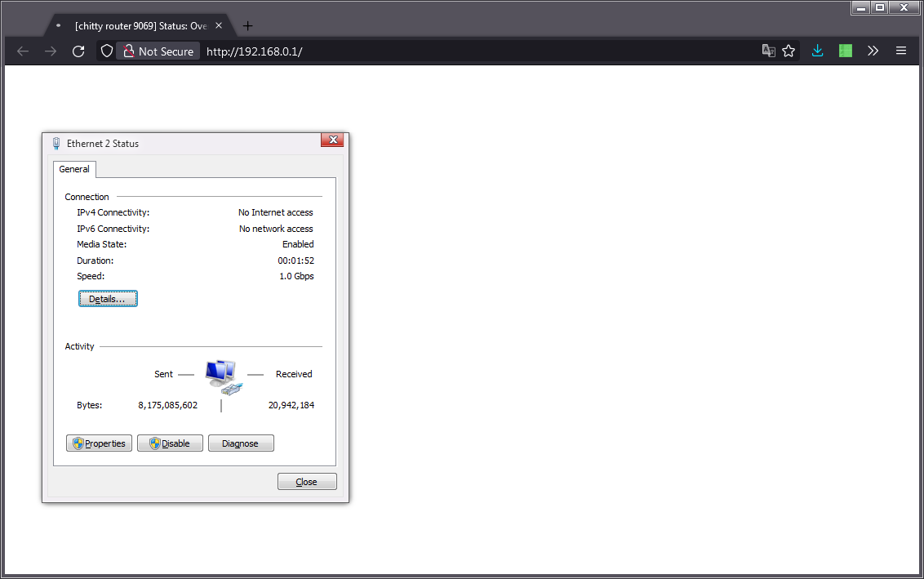This screenshot has width=924, height=579.
Task: Click the Close button in dialog
Action: point(307,482)
